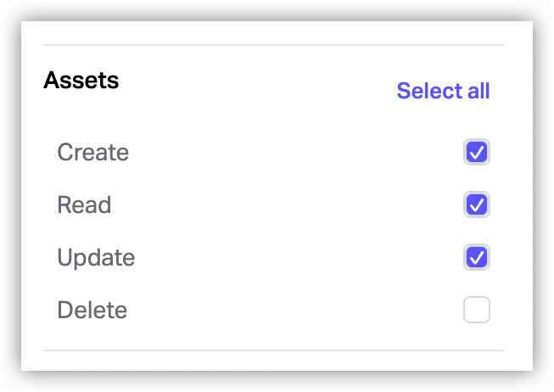Click the Read label text
554x392 pixels.
tap(84, 205)
